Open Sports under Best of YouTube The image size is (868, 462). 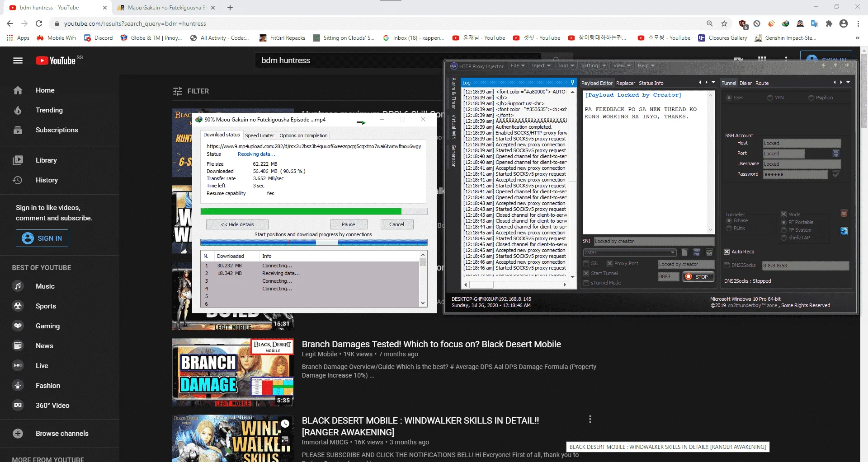point(46,306)
